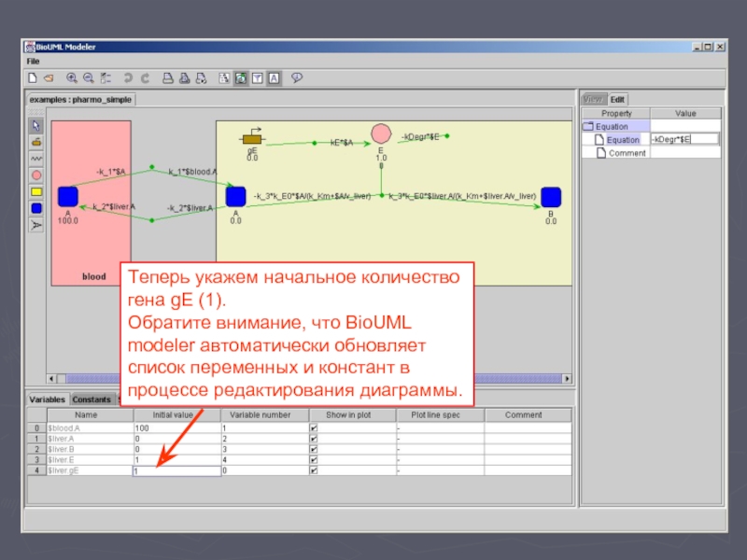Click the Plot line spec cell for $liver.A
The height and width of the screenshot is (560, 747).
pos(438,439)
